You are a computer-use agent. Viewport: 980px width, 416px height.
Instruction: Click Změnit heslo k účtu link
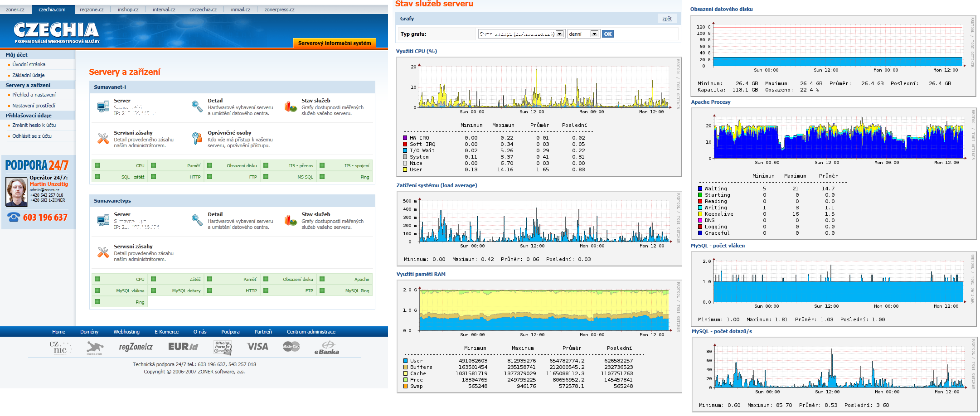click(x=34, y=125)
